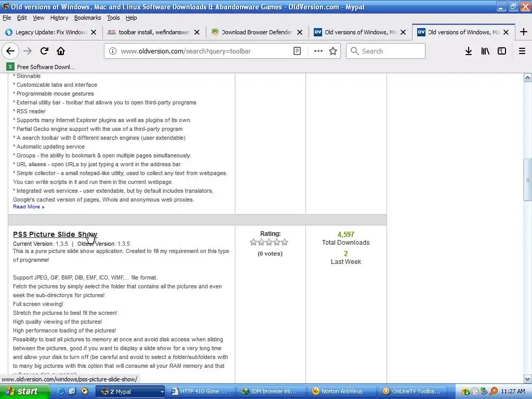532x399 pixels.
Task: Click the scrollbar down arrow
Action: coord(528,379)
